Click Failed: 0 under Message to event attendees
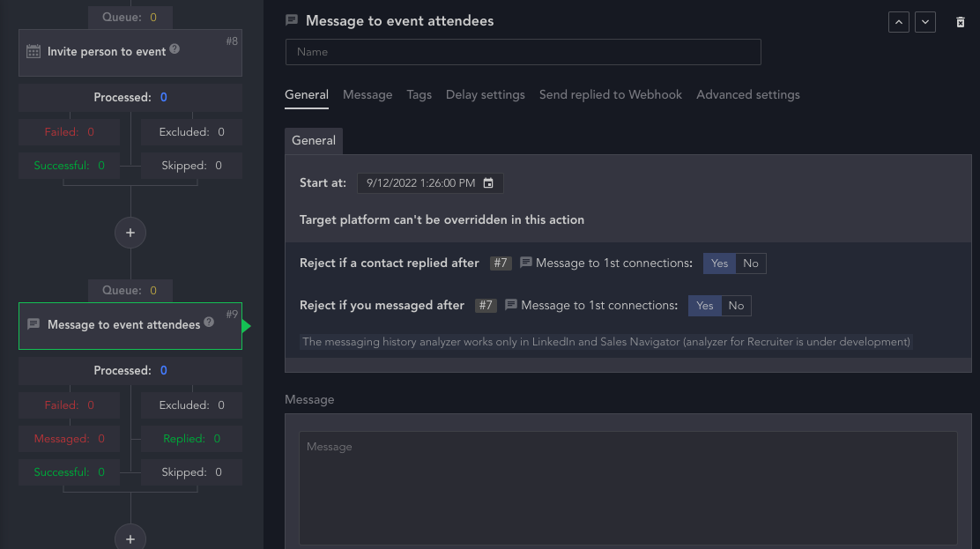 tap(70, 405)
